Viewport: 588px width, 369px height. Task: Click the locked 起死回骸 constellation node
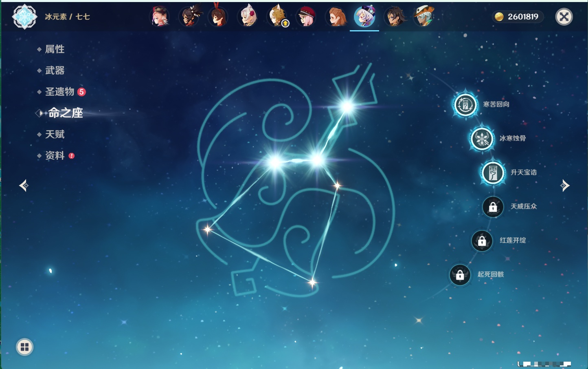click(x=460, y=275)
